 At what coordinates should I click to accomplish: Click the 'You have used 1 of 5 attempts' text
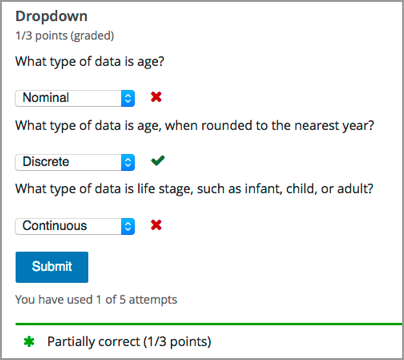96,299
